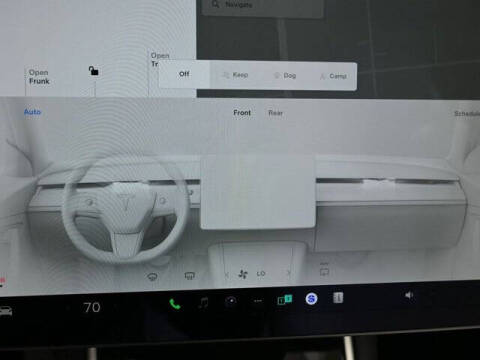480x360 pixels.
Task: Enable Dog mode
Action: click(x=285, y=76)
